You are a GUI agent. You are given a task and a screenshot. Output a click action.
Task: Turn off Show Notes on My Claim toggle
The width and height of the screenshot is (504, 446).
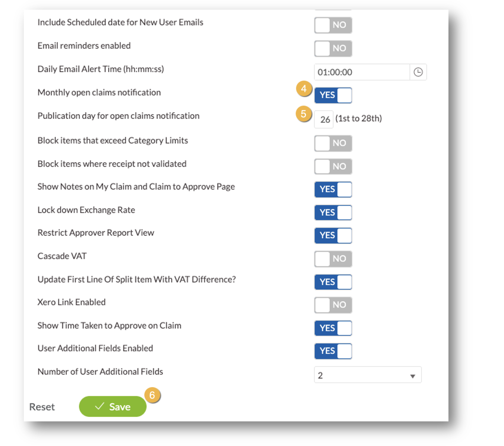(x=333, y=189)
